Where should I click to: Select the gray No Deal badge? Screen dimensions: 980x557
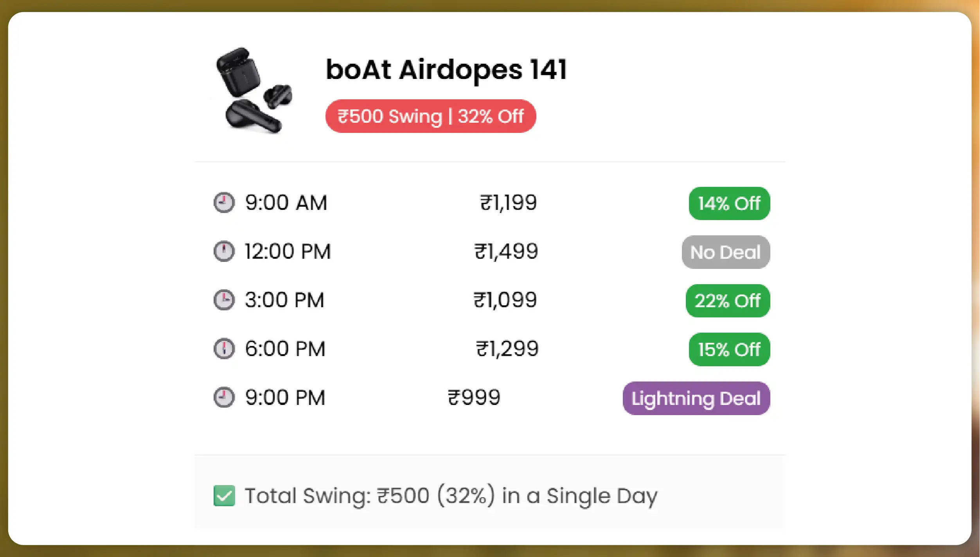pyautogui.click(x=726, y=252)
